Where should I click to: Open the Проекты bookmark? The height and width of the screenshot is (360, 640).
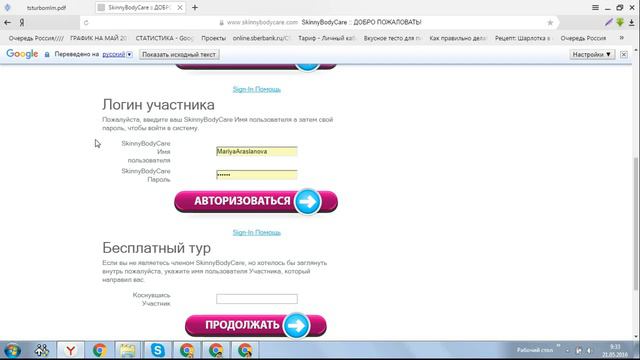(x=213, y=38)
